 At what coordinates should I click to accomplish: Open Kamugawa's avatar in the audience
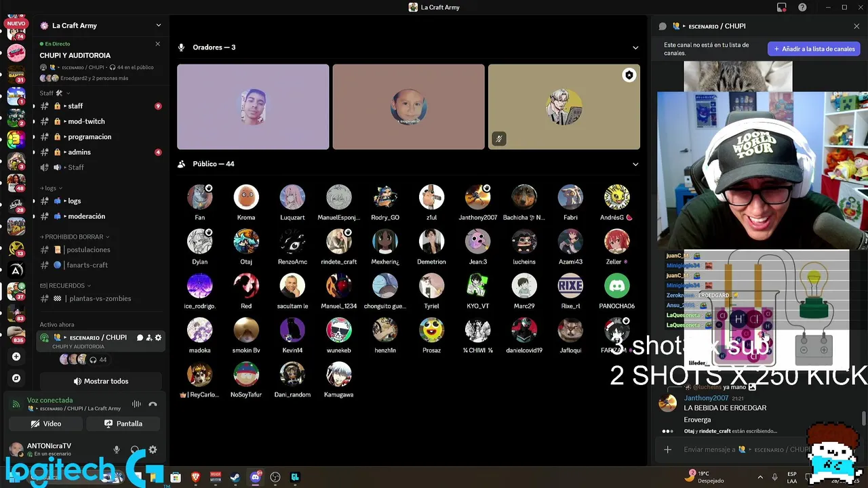click(x=338, y=374)
